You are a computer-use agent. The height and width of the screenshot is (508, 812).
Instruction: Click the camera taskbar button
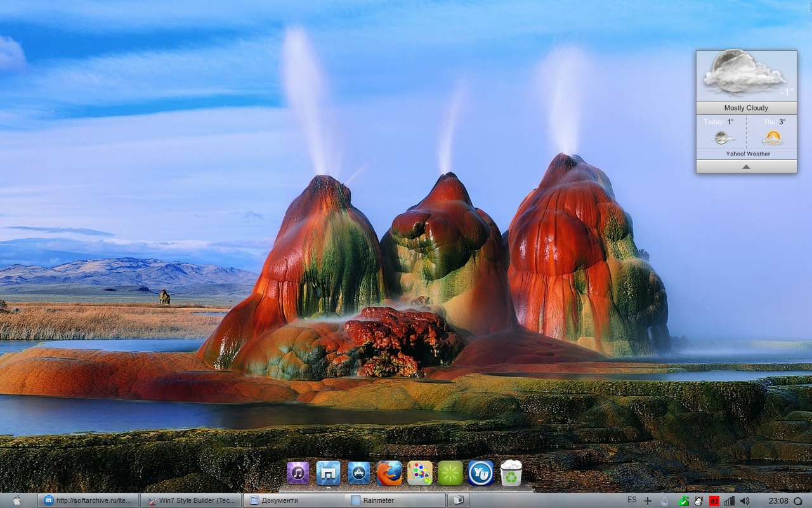459,500
